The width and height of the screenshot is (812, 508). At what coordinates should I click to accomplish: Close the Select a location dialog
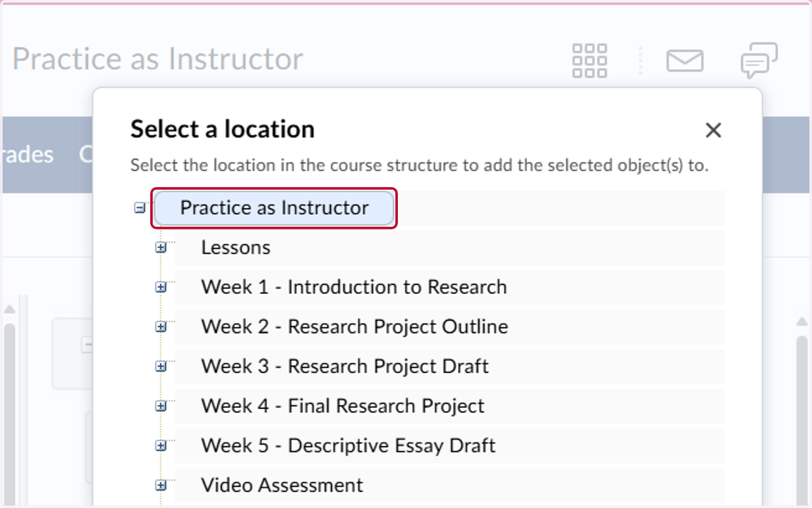(x=713, y=130)
